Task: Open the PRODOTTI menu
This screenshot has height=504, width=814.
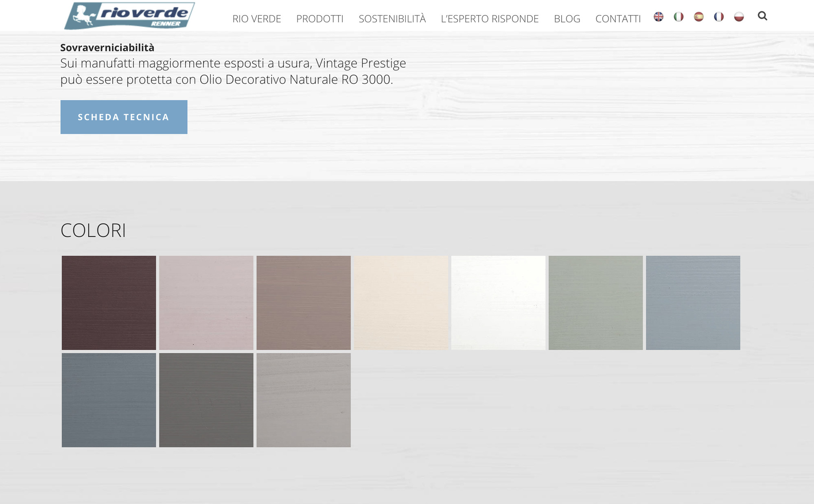Action: point(319,19)
